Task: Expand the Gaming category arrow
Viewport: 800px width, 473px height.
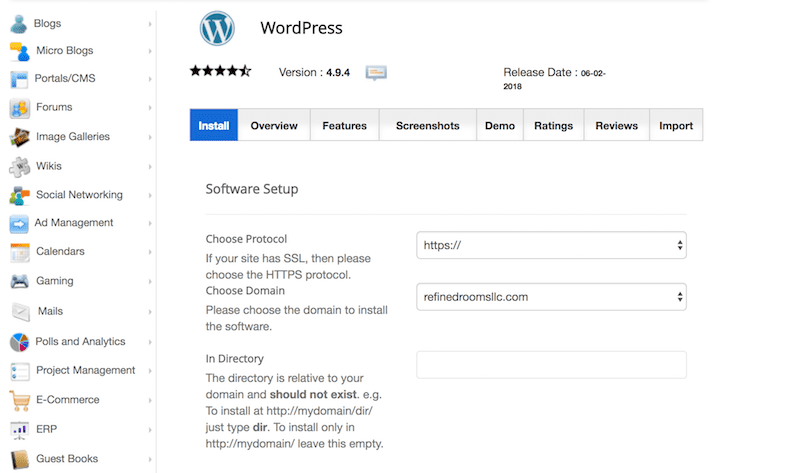Action: [150, 282]
